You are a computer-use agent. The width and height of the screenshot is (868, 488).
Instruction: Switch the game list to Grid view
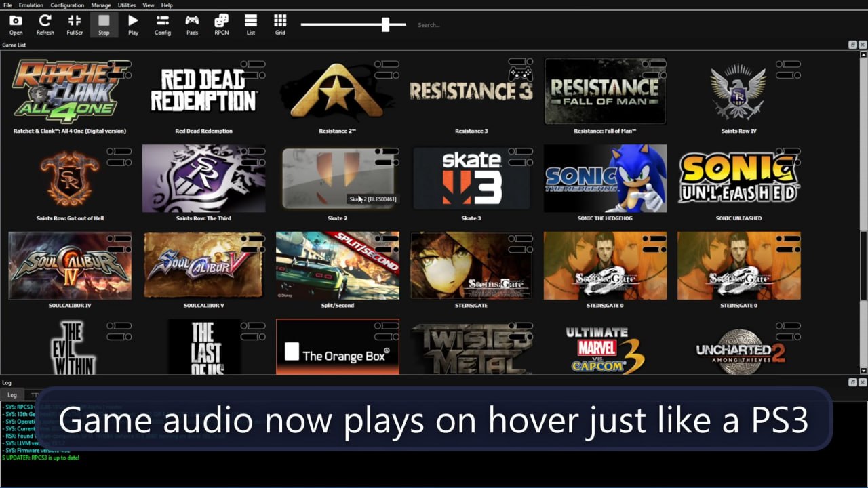click(280, 24)
